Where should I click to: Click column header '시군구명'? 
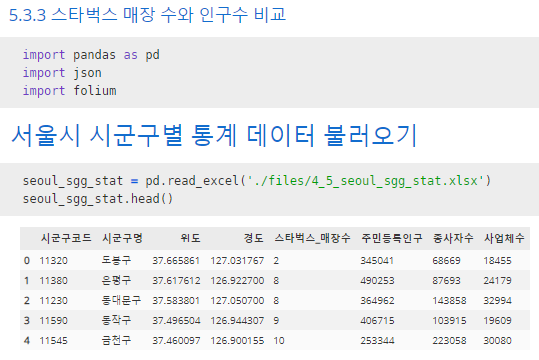[122, 238]
